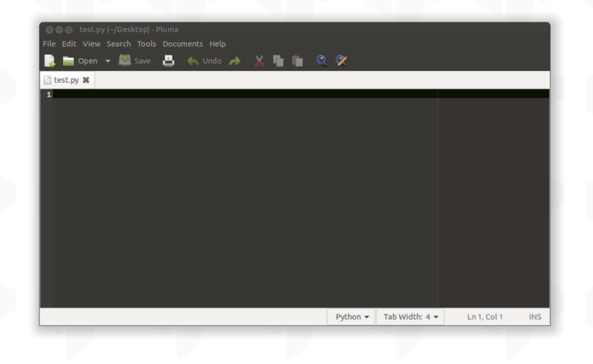Open the File menu
Image resolution: width=593 pixels, height=364 pixels.
click(48, 44)
